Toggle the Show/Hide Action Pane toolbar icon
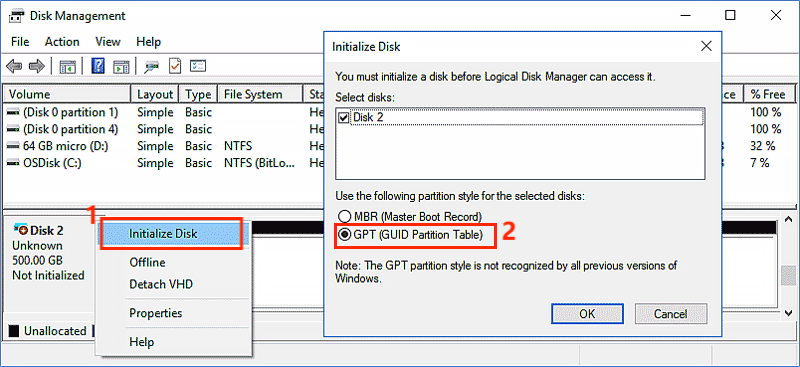The width and height of the screenshot is (800, 367). coord(121,66)
